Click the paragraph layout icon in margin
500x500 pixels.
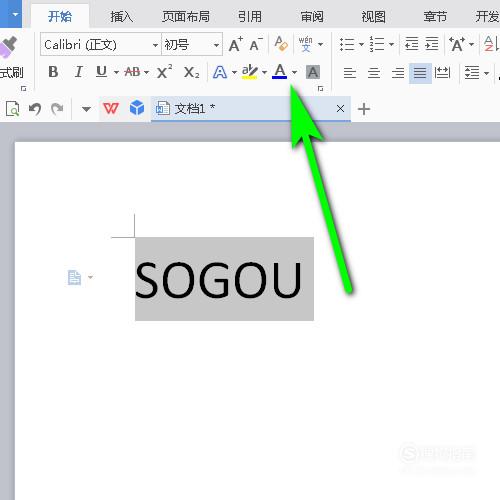pos(74,277)
